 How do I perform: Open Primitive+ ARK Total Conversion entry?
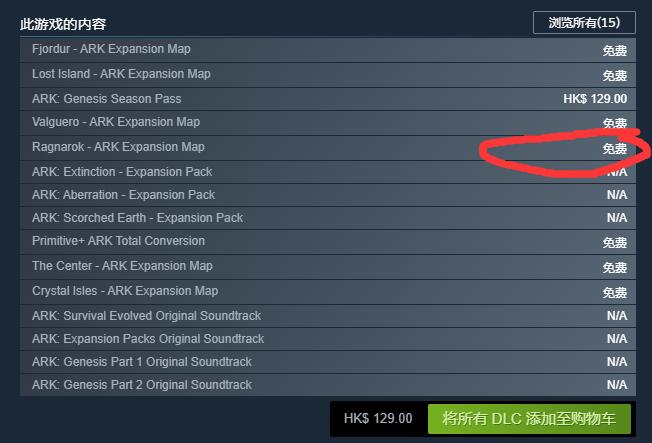coord(328,242)
